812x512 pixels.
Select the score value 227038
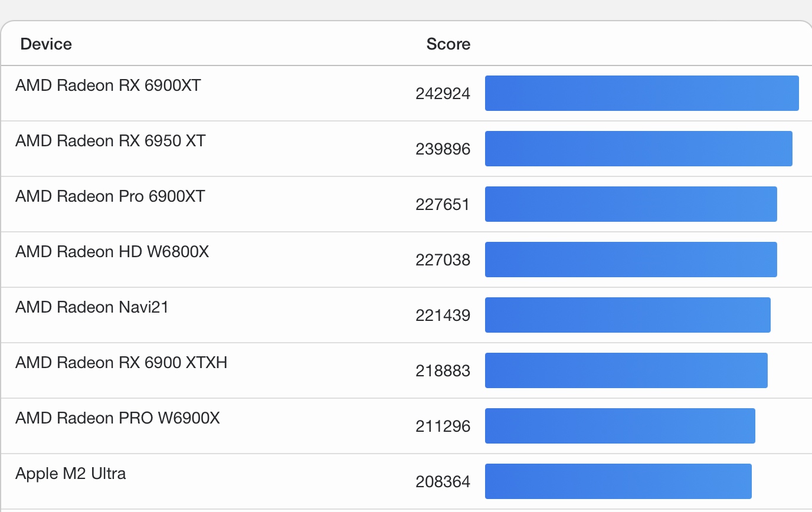coord(443,260)
